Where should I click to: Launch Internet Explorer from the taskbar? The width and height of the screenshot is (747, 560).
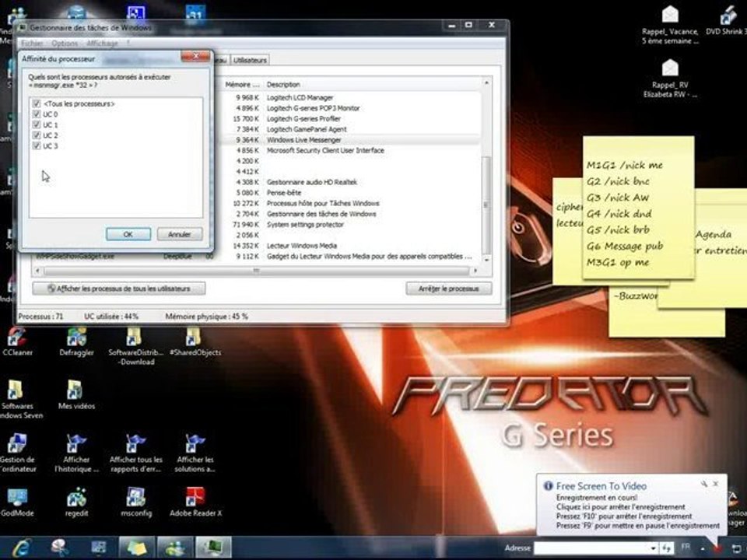point(21,548)
